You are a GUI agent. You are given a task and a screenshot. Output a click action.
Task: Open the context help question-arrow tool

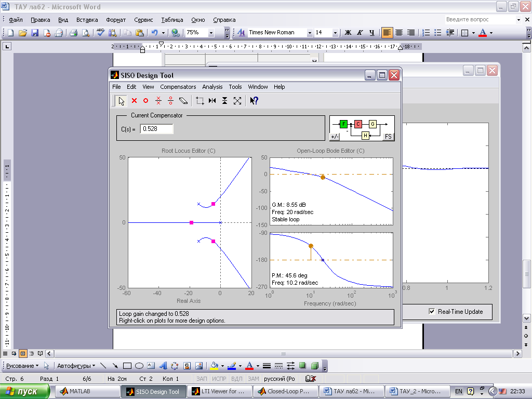254,101
